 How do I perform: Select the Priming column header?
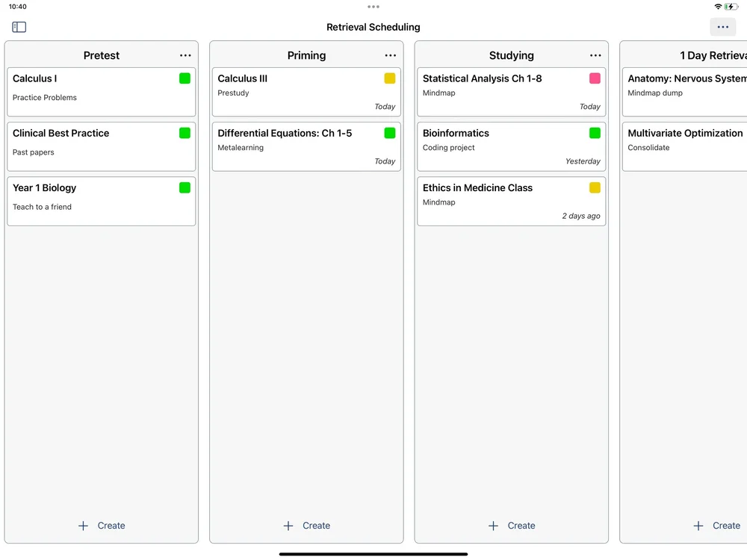tap(306, 56)
